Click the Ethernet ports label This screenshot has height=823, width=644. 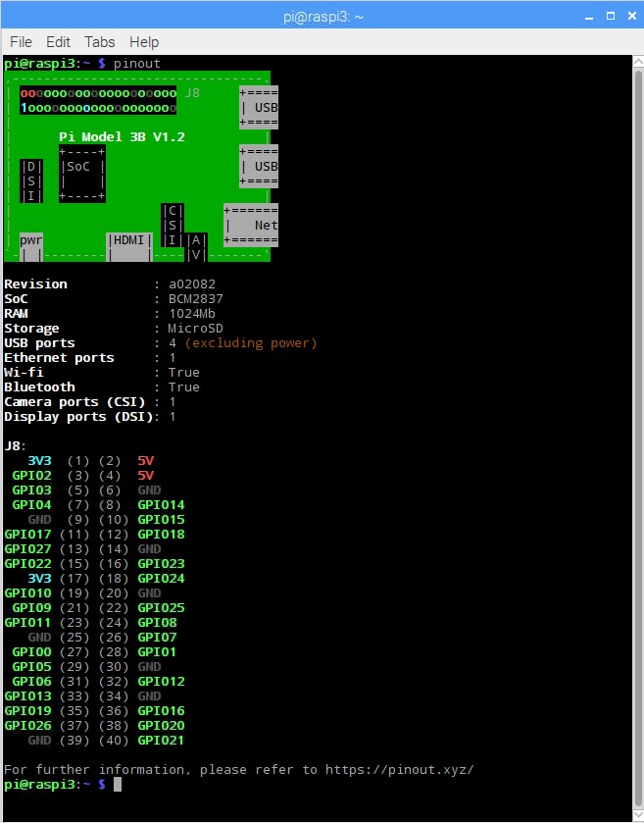[59, 357]
